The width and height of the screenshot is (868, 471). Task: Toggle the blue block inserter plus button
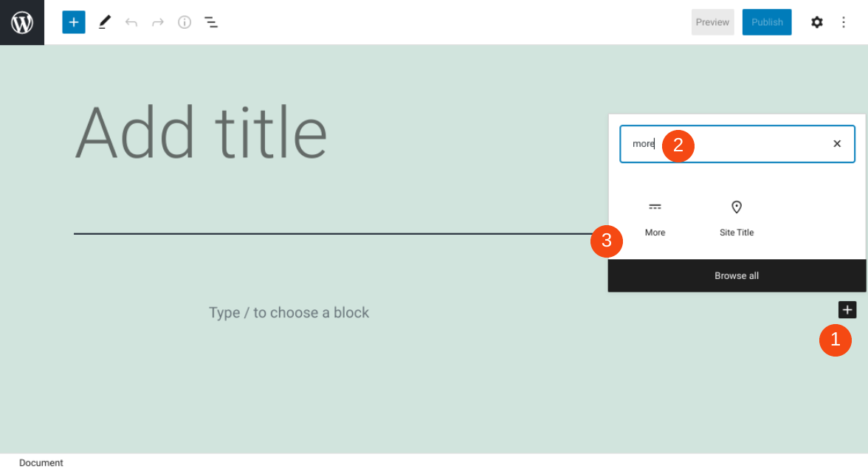(x=74, y=22)
